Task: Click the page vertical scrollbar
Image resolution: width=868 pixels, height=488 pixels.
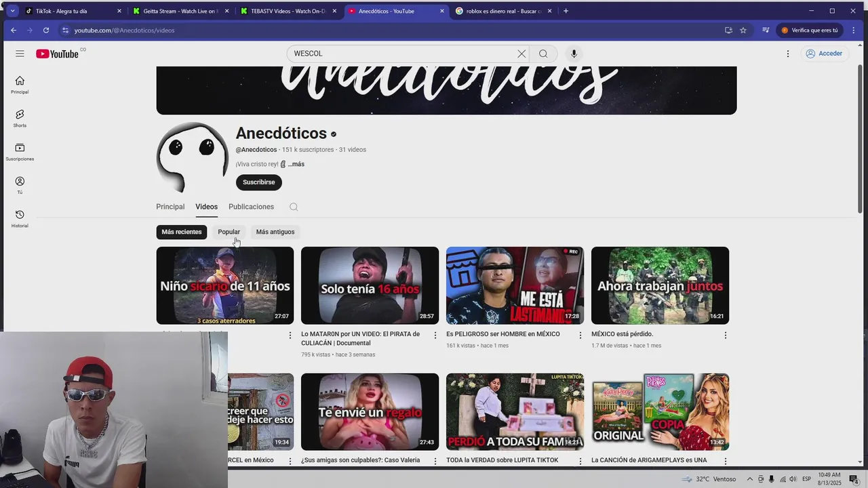Action: [x=861, y=139]
